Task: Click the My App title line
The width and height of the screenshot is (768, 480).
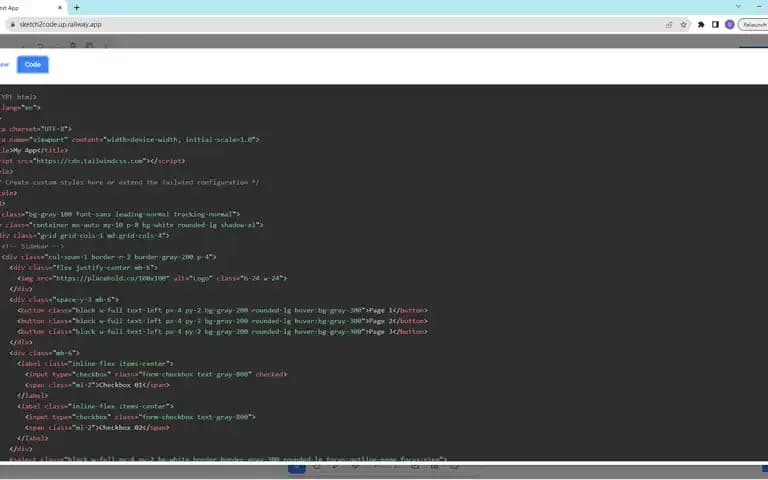Action: click(x=34, y=150)
